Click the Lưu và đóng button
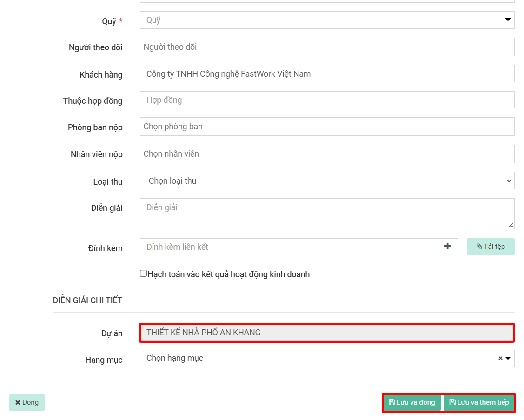Image resolution: width=524 pixels, height=420 pixels. (412, 402)
